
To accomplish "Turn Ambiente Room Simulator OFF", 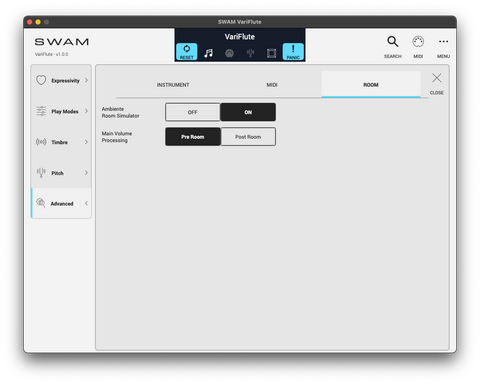I will tap(193, 112).
